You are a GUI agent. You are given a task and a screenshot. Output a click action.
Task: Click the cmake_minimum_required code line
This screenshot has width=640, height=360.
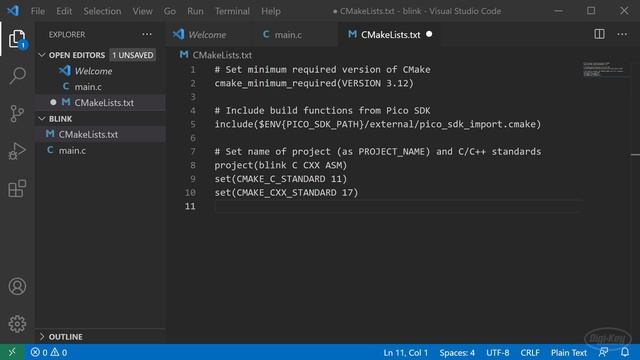[x=314, y=83]
